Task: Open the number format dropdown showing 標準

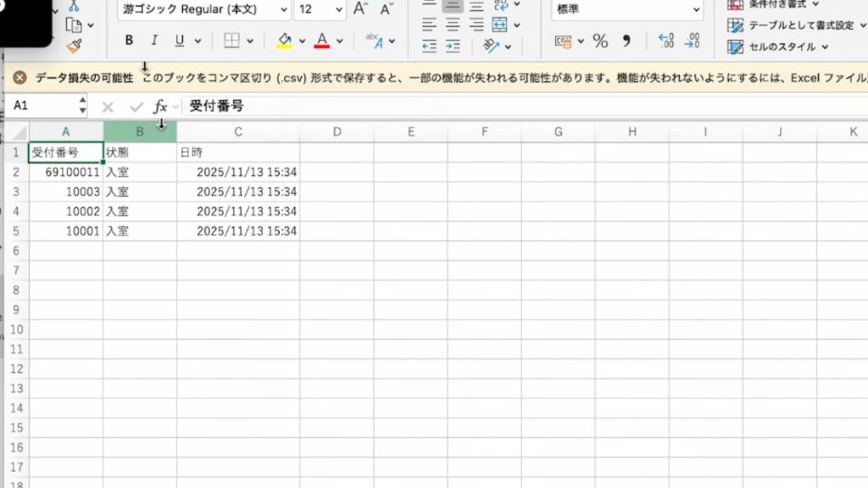Action: (x=696, y=10)
